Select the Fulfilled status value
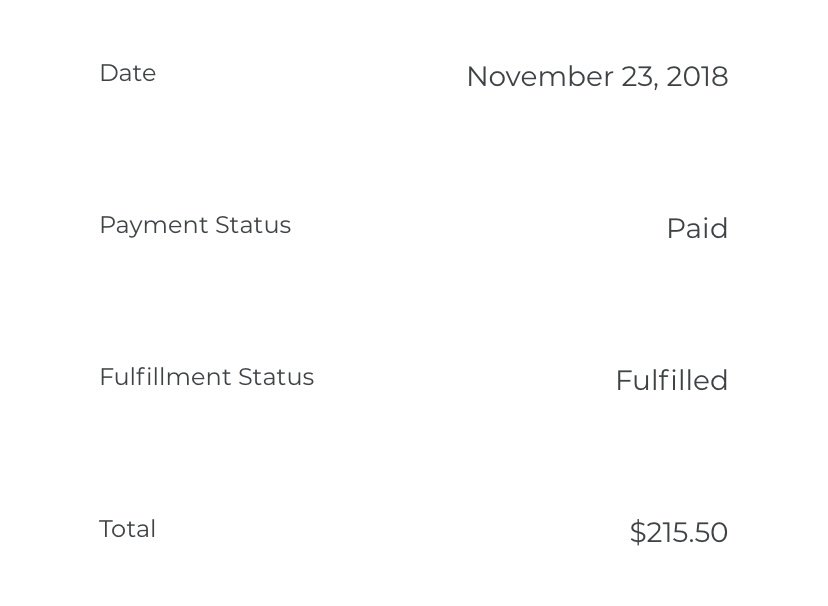 [x=672, y=380]
